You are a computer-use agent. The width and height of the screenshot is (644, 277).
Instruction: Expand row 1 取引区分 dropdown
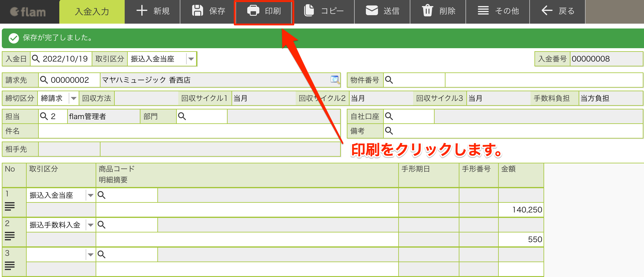90,195
